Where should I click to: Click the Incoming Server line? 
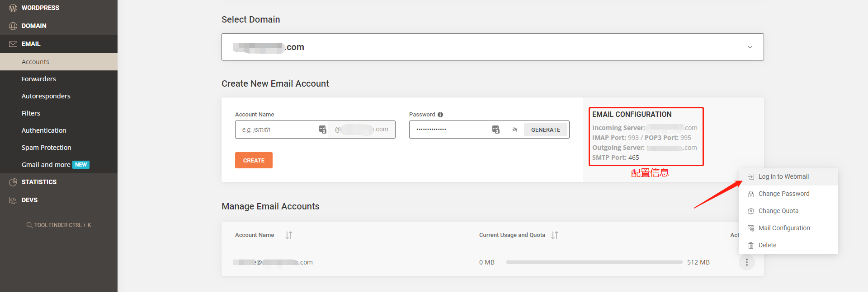point(645,128)
